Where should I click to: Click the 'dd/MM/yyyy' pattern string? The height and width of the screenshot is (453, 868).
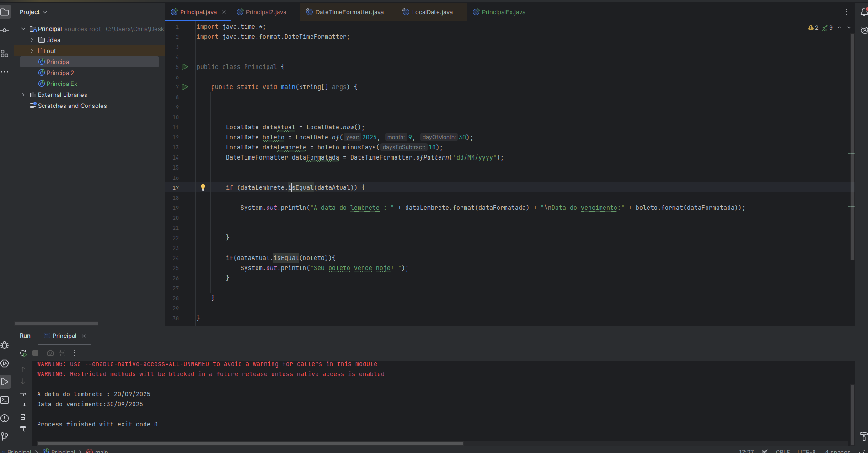(474, 157)
